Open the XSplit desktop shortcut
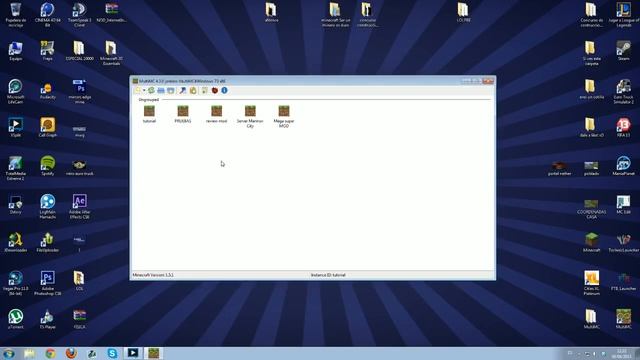This screenshot has height=360, width=640. [16, 127]
